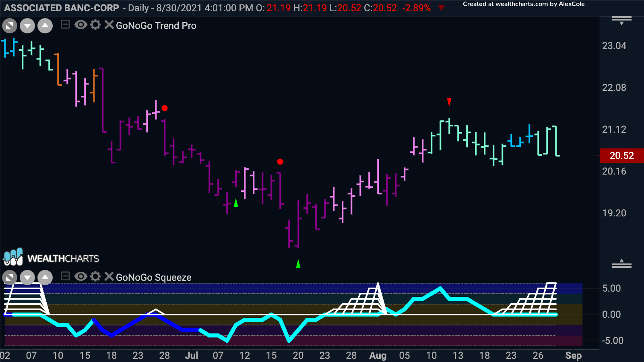Click the Jul date axis label
644x362 pixels.
click(192, 356)
